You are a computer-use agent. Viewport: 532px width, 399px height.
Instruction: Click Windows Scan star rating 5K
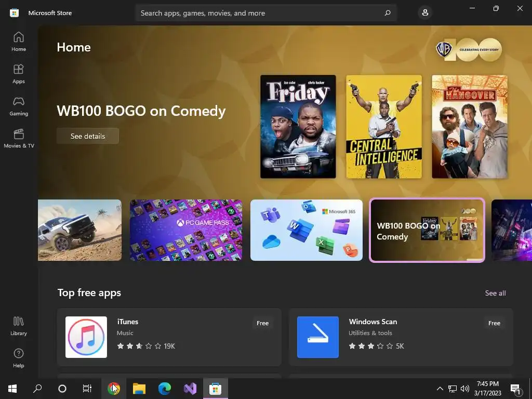point(376,346)
